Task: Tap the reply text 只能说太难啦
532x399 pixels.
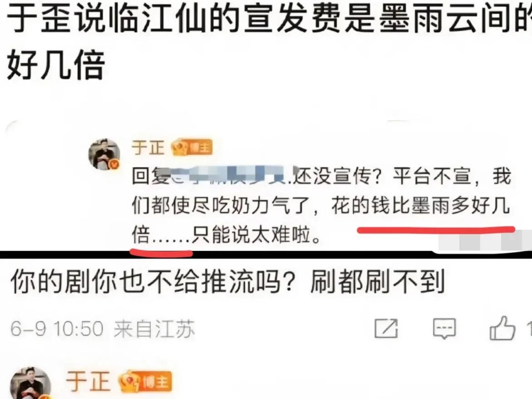Action: (x=256, y=235)
